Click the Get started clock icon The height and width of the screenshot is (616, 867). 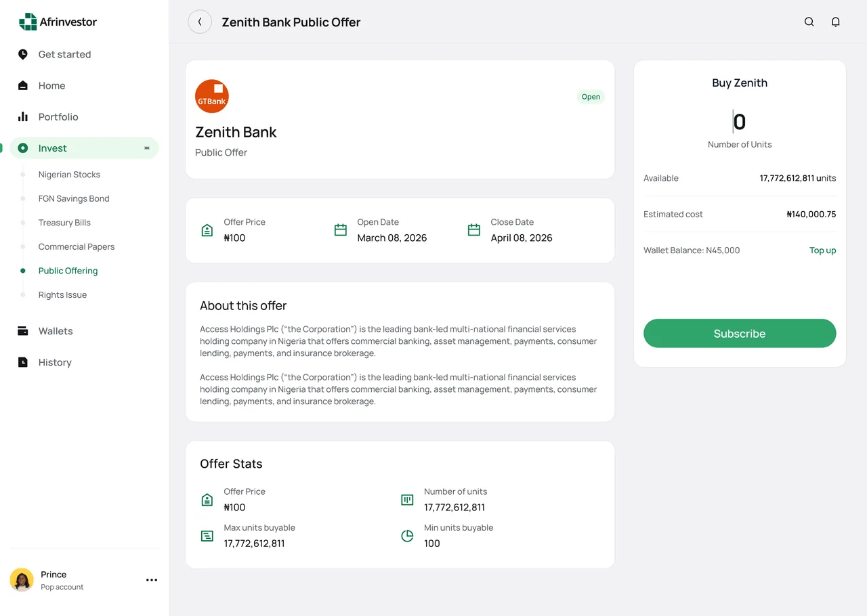23,54
